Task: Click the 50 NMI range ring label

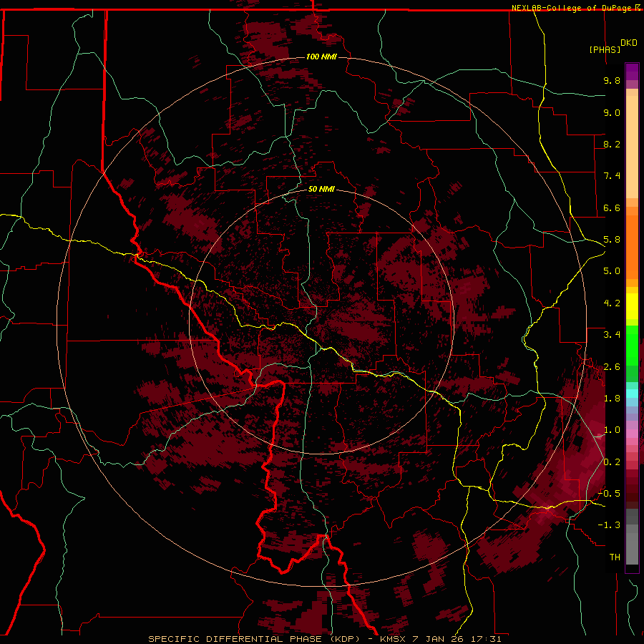Action: coord(321,189)
